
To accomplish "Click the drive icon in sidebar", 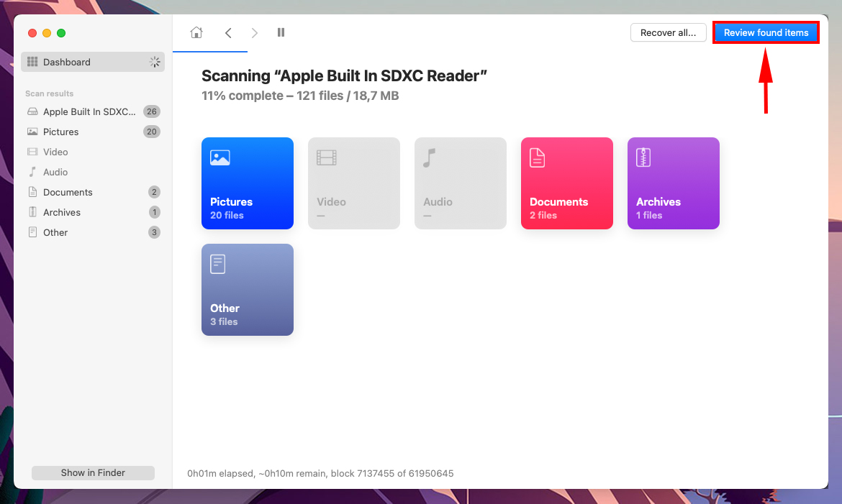I will pyautogui.click(x=32, y=111).
